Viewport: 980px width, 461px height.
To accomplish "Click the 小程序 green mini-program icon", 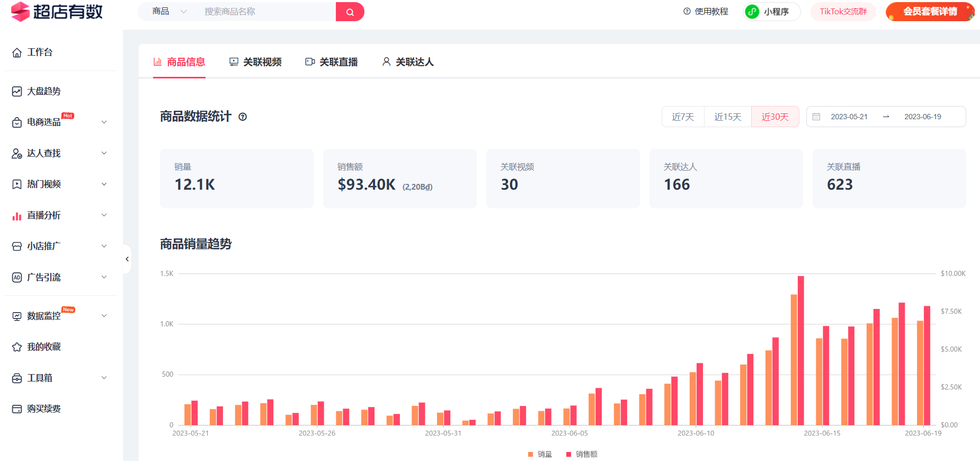I will 752,12.
